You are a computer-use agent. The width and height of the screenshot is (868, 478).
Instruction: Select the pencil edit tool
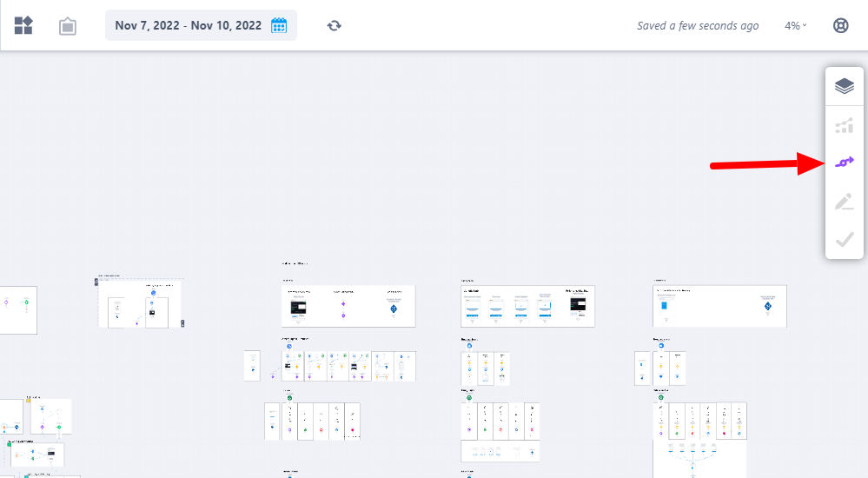coord(845,202)
